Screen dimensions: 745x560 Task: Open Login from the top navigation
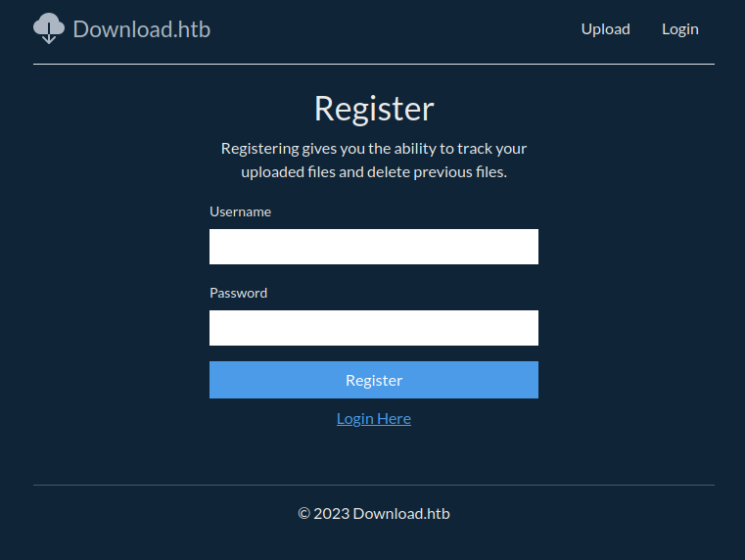click(679, 29)
